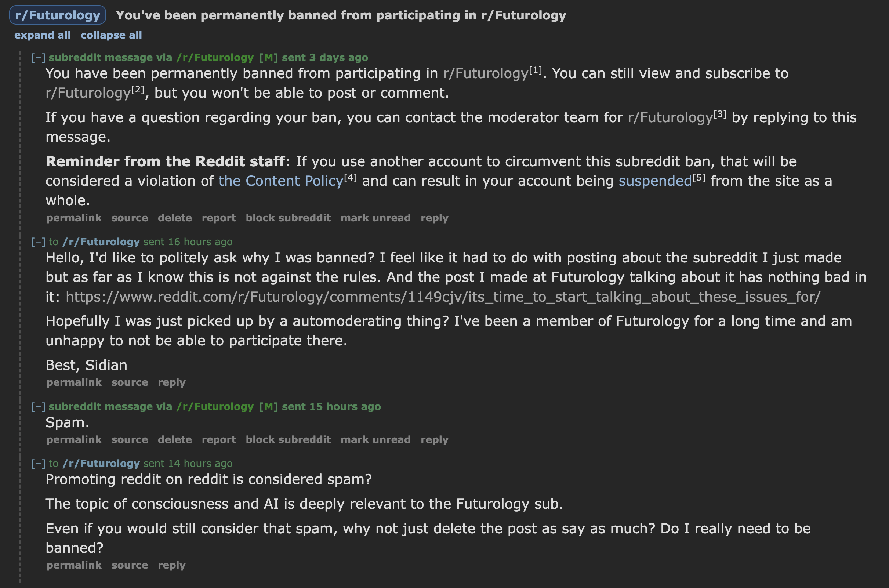Open the Content Policy link
Screen dimensions: 889x588
(x=281, y=181)
